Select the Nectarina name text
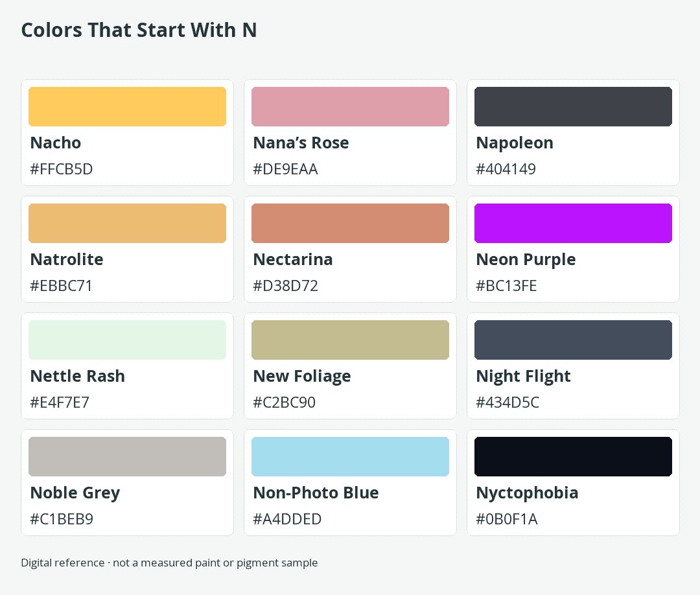The height and width of the screenshot is (595, 700). pos(293,259)
